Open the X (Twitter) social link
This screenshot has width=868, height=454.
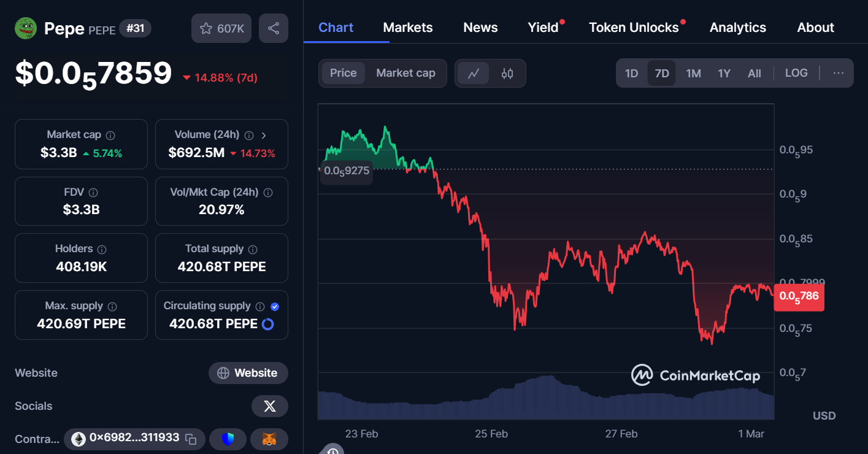click(x=270, y=406)
